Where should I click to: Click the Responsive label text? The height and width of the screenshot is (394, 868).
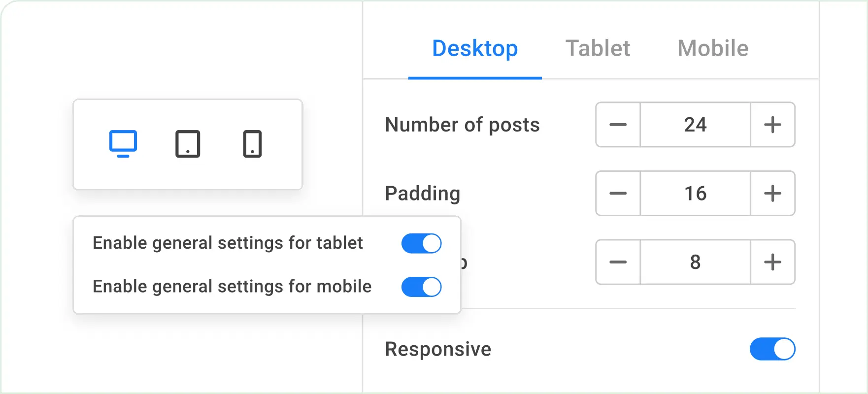pyautogui.click(x=438, y=349)
